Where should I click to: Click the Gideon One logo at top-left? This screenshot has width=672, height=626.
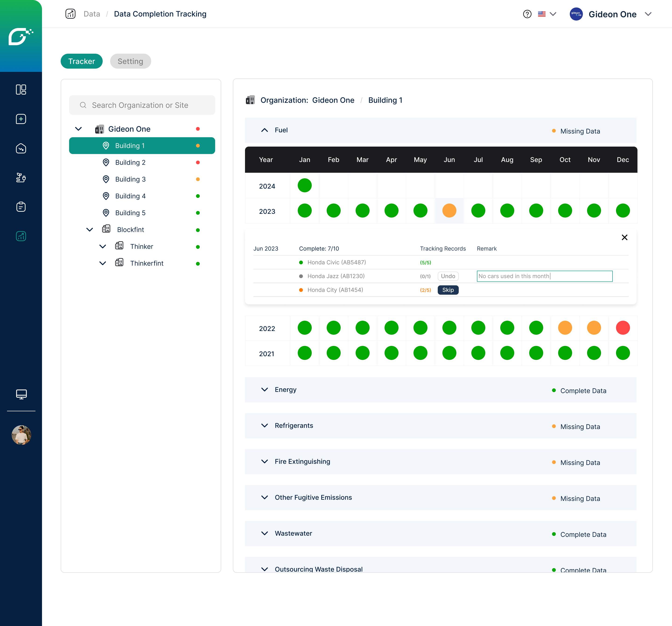click(21, 36)
